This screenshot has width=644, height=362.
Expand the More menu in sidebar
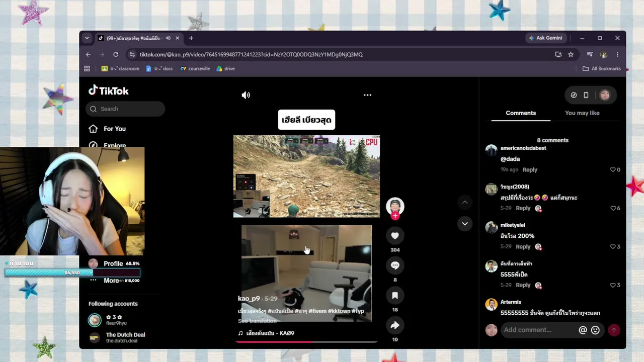pyautogui.click(x=111, y=281)
